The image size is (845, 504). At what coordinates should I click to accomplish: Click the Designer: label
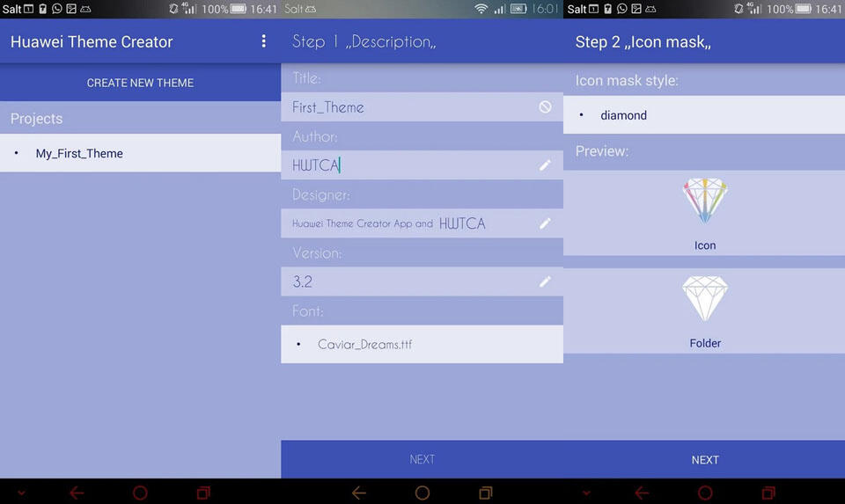point(321,194)
